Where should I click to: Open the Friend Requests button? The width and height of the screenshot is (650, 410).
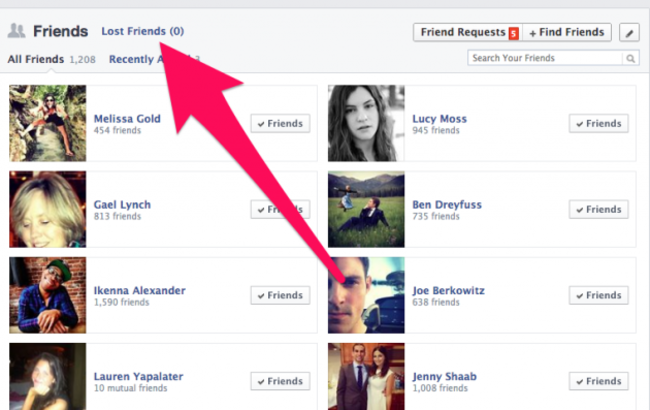(x=463, y=32)
